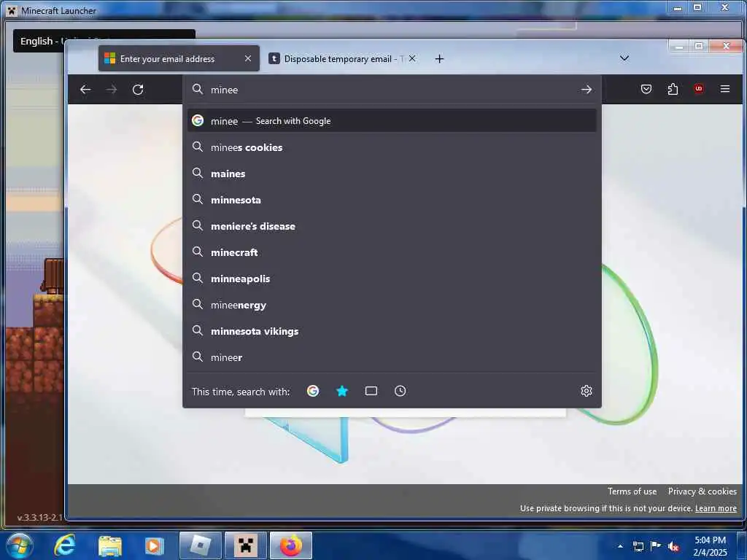Image resolution: width=747 pixels, height=560 pixels.
Task: Go back with Firefox back arrow
Action: point(85,90)
